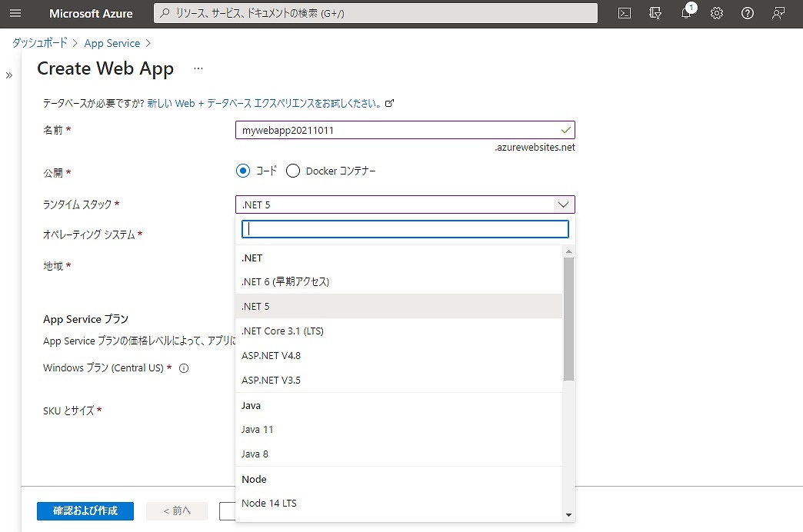Go to App Service breadcrumb
The width and height of the screenshot is (803, 532).
[x=112, y=43]
